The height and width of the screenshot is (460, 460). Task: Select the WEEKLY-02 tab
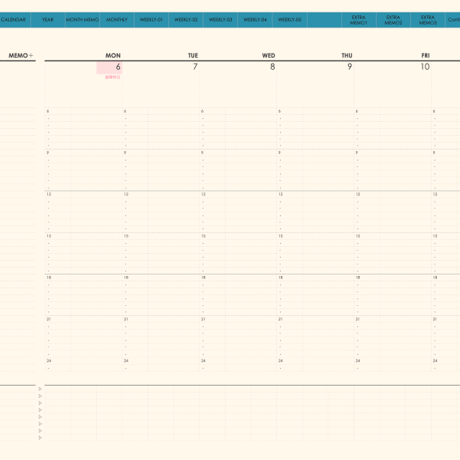[186, 20]
